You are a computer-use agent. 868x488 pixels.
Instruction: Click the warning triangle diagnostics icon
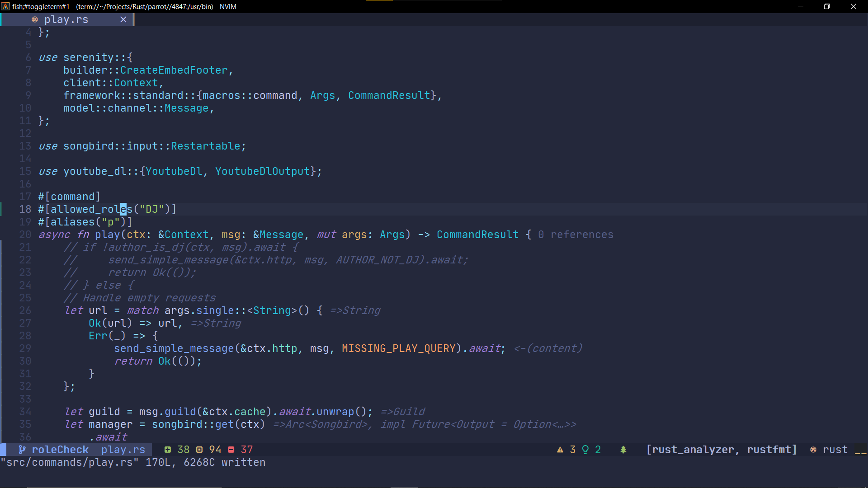[x=560, y=450]
